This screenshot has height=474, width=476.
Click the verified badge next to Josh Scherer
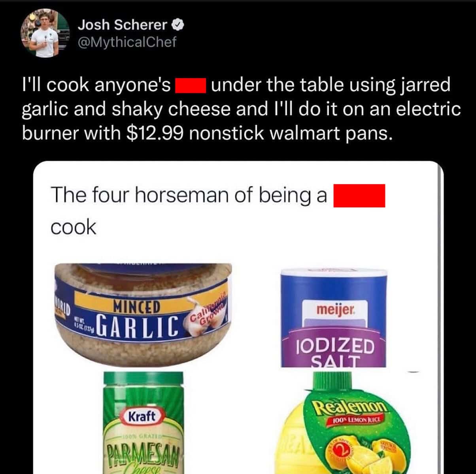click(178, 25)
